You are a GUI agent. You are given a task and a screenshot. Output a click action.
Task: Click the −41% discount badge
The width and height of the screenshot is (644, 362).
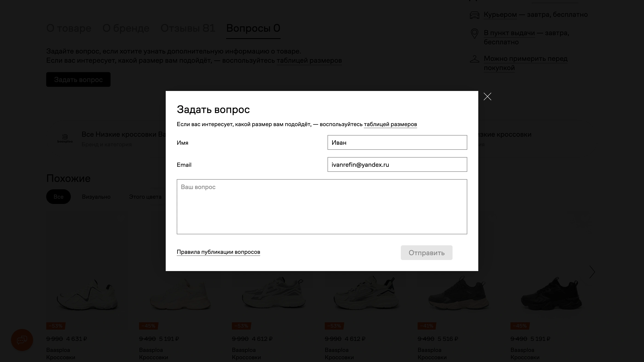click(427, 326)
